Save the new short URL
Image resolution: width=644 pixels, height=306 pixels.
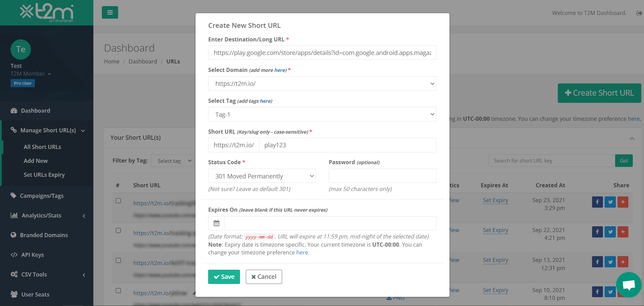(224, 277)
